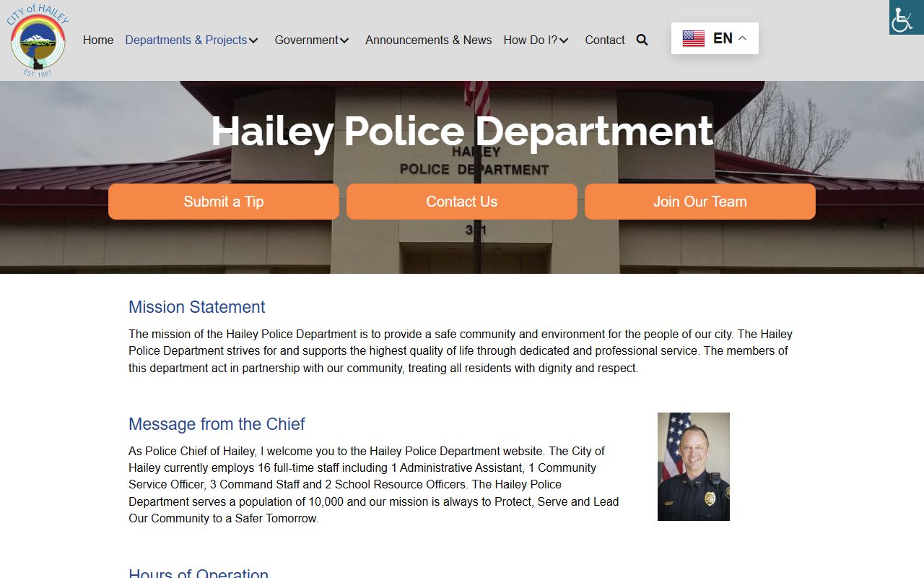Screen dimensions: 924x578
Task: Click the Mission Statement heading
Action: pyautogui.click(x=196, y=307)
